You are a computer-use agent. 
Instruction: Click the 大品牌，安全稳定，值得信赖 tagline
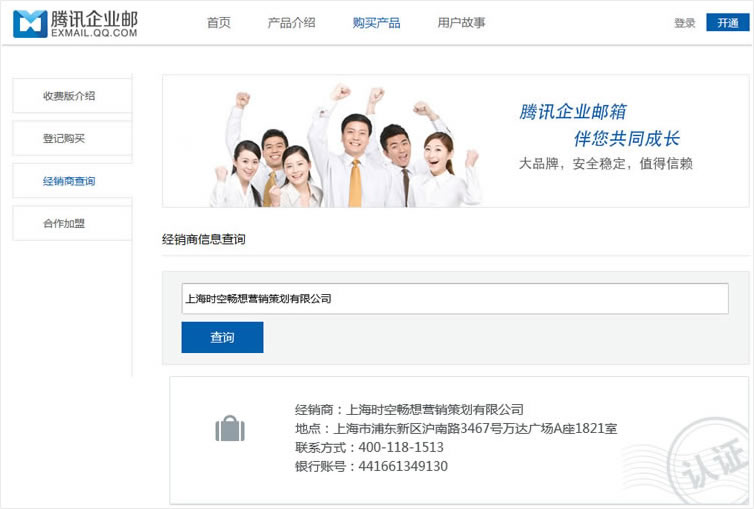click(606, 163)
